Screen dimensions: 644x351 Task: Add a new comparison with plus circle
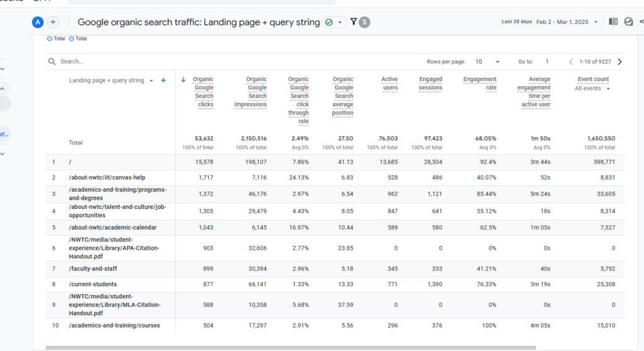click(x=53, y=22)
